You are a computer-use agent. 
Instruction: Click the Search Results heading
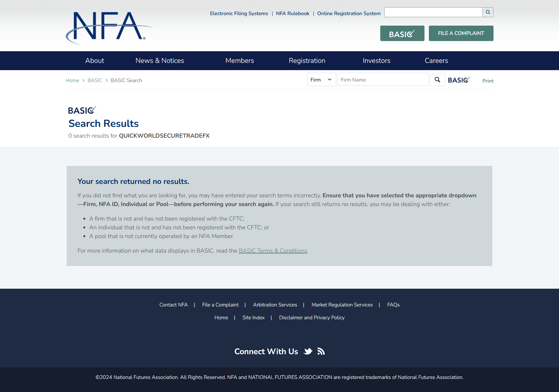click(x=103, y=123)
